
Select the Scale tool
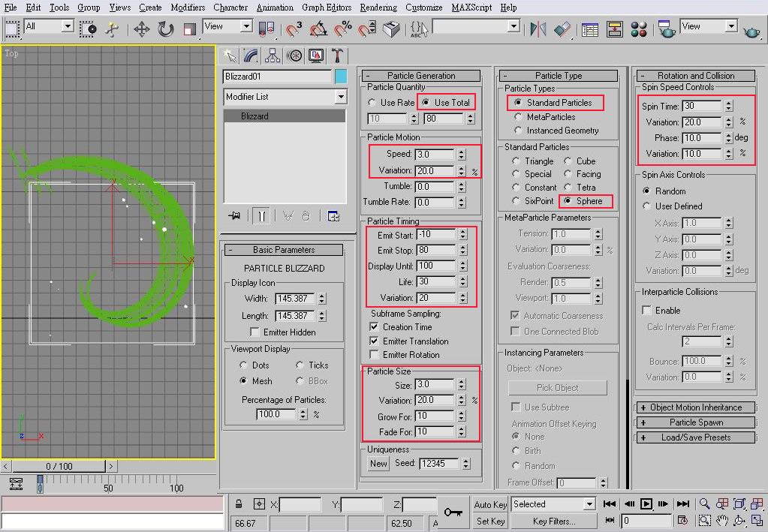tap(189, 29)
